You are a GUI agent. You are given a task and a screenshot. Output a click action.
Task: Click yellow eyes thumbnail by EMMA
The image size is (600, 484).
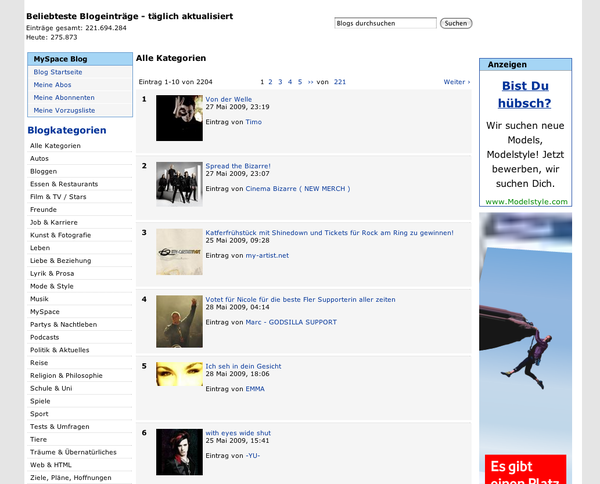pyautogui.click(x=179, y=374)
